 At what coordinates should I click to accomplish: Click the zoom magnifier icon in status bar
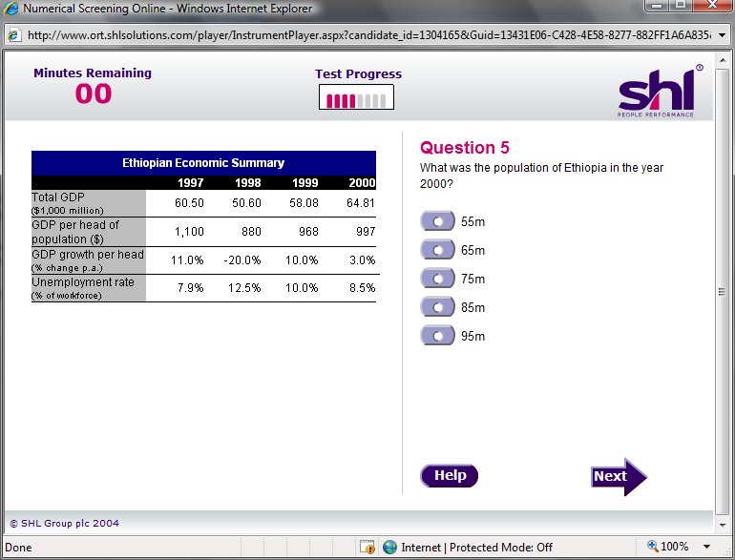click(x=652, y=546)
